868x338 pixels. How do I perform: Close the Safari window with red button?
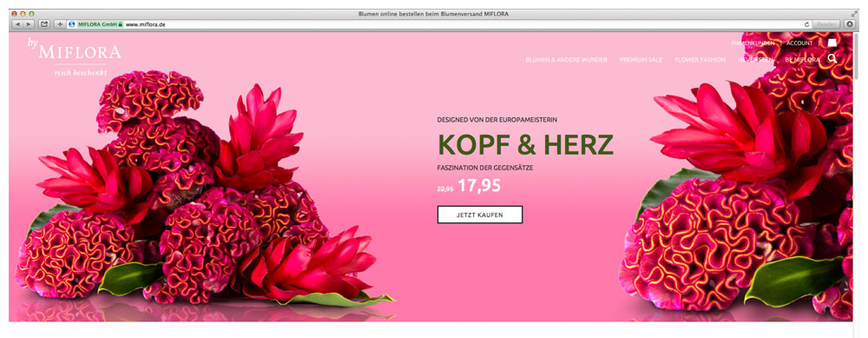(x=15, y=13)
